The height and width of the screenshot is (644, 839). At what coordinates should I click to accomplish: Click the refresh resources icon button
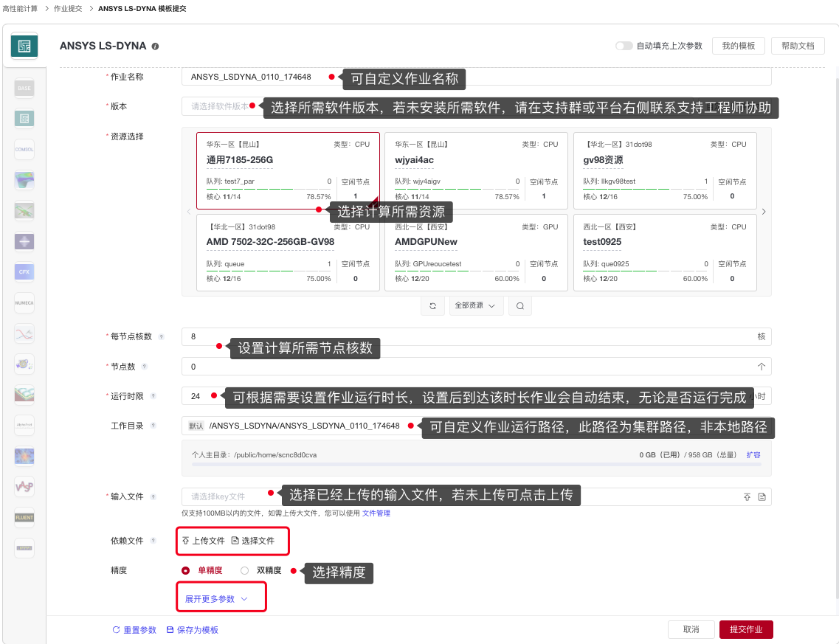[x=433, y=305]
